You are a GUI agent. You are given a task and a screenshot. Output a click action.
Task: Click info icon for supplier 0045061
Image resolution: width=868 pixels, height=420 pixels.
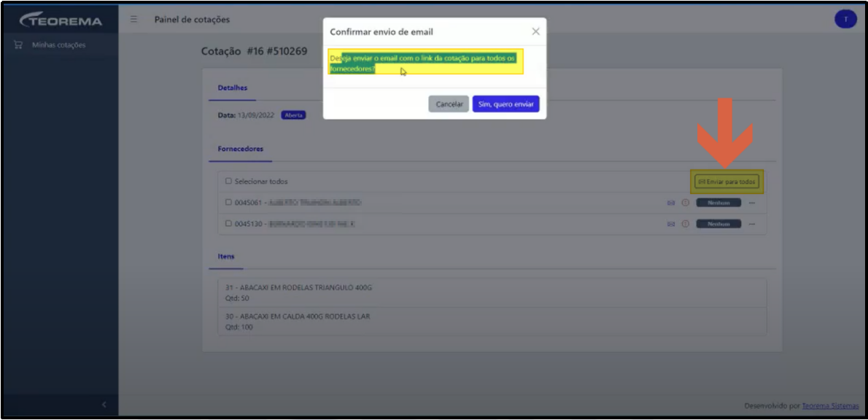coord(686,203)
